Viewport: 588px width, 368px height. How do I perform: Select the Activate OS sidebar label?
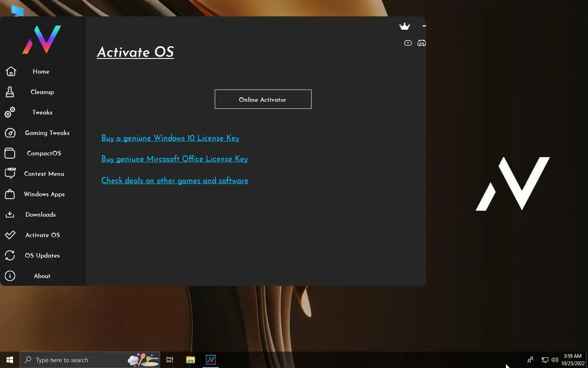coord(42,235)
